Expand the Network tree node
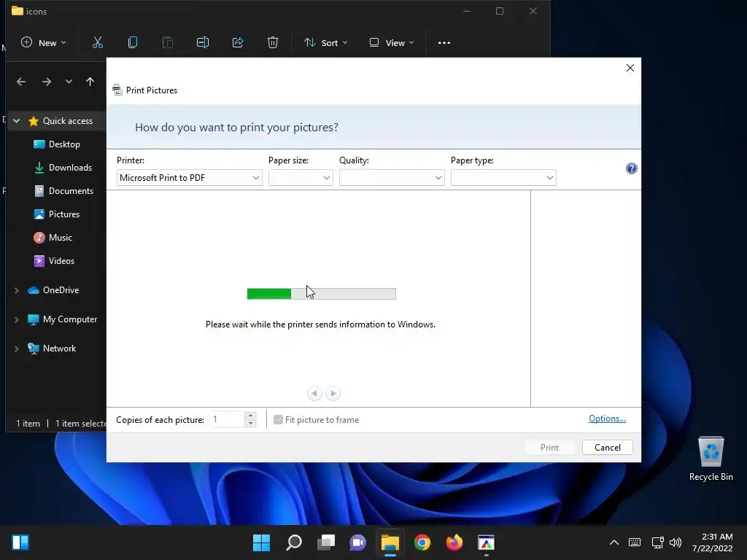The height and width of the screenshot is (560, 747). 17,349
